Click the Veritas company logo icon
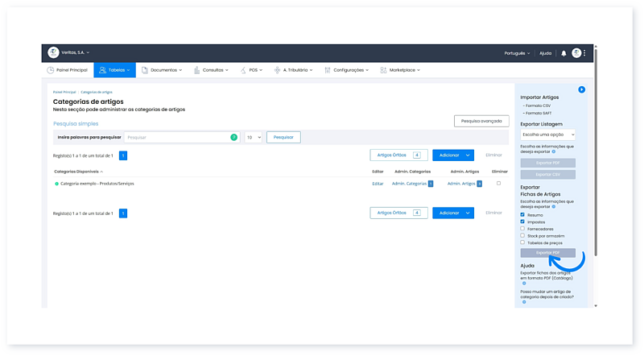644x356 pixels. pos(53,53)
